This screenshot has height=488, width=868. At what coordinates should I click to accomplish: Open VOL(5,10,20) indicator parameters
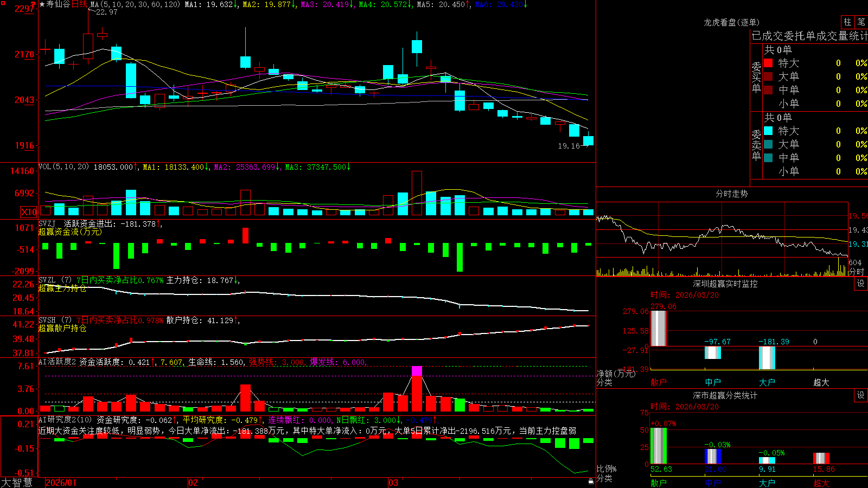(x=63, y=167)
